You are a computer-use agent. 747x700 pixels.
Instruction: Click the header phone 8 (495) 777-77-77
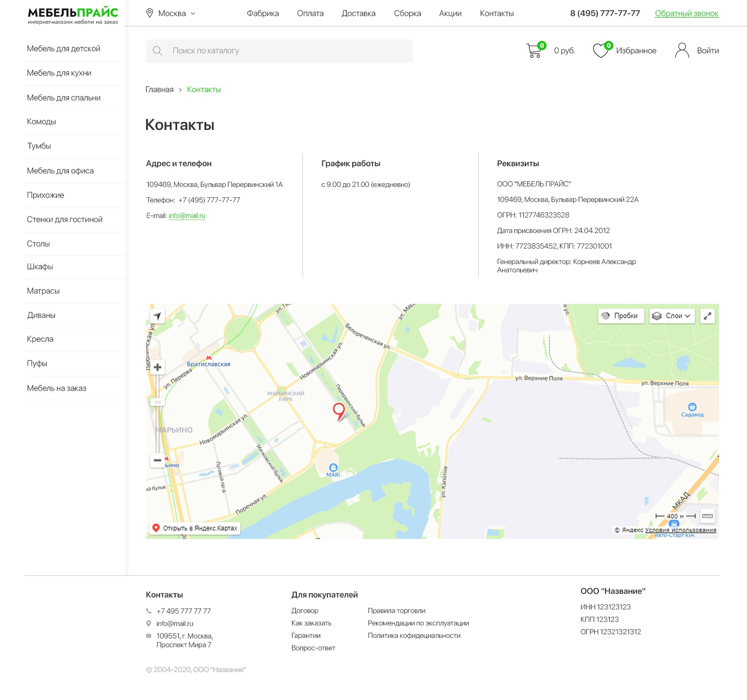tap(605, 13)
